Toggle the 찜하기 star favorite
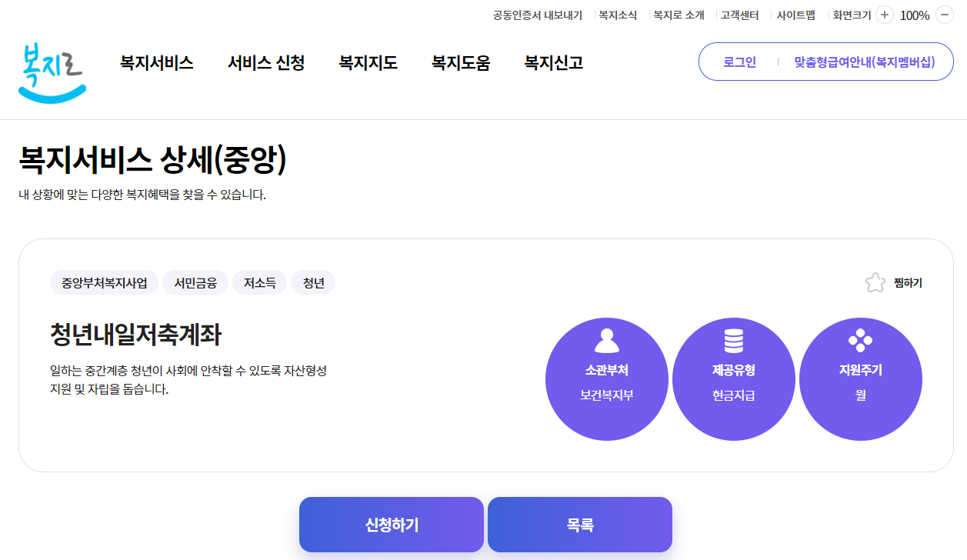Screen dimensions: 967x560 point(875,282)
